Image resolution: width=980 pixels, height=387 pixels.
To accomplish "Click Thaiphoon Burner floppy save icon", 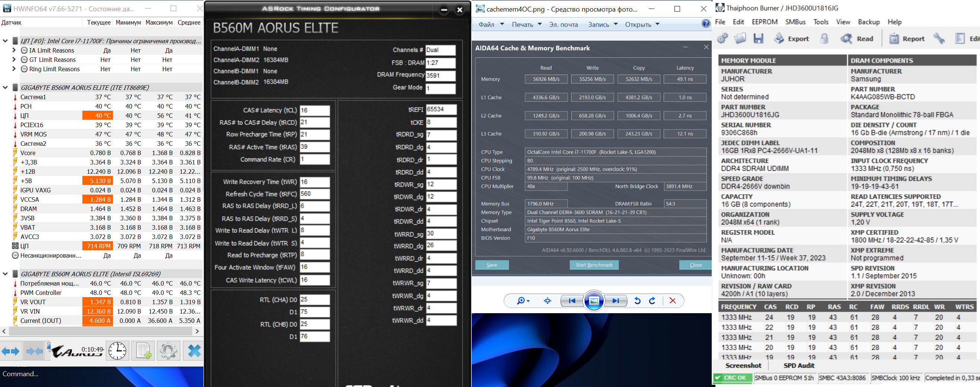I will coord(758,38).
